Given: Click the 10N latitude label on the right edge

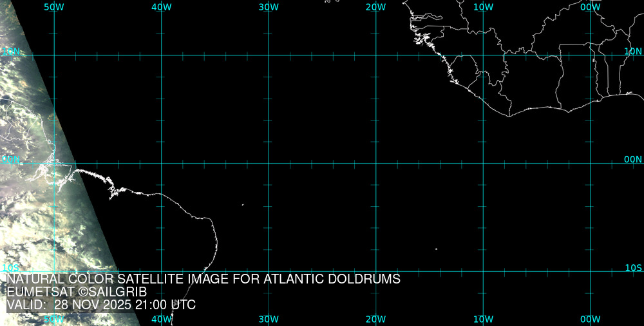Looking at the screenshot, I should (x=633, y=50).
